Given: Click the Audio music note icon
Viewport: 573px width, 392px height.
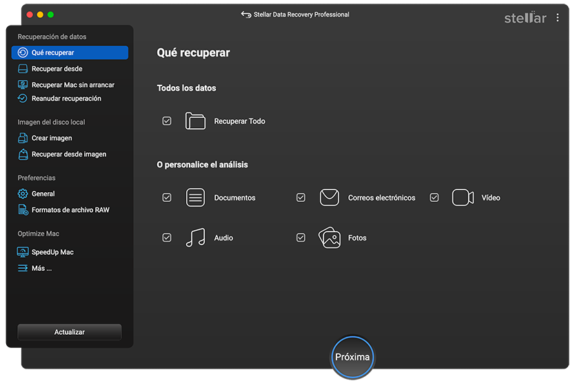Looking at the screenshot, I should click(196, 238).
